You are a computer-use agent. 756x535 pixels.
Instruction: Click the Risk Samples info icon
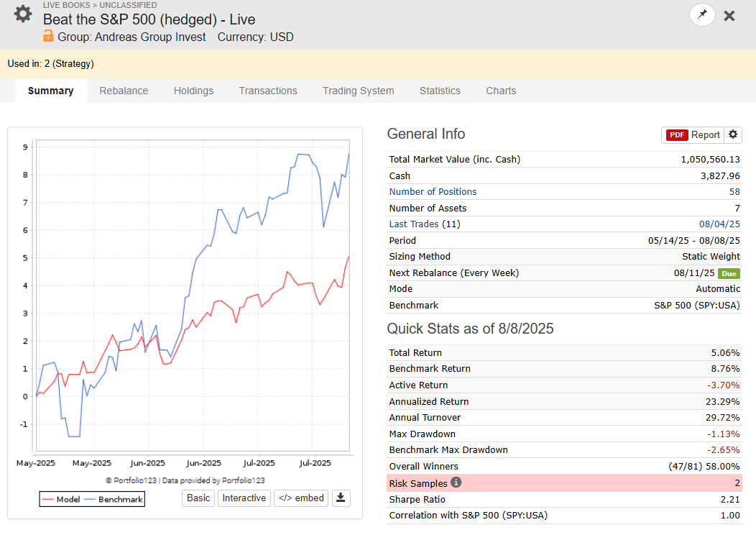click(x=456, y=483)
